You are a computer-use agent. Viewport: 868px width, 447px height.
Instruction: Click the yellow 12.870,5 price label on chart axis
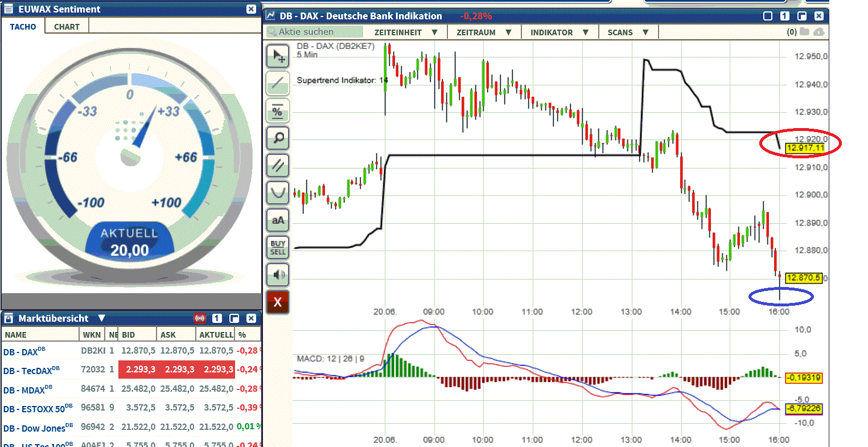(803, 278)
